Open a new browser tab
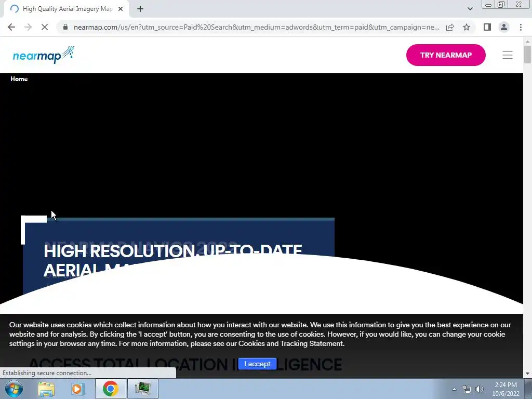 tap(140, 9)
